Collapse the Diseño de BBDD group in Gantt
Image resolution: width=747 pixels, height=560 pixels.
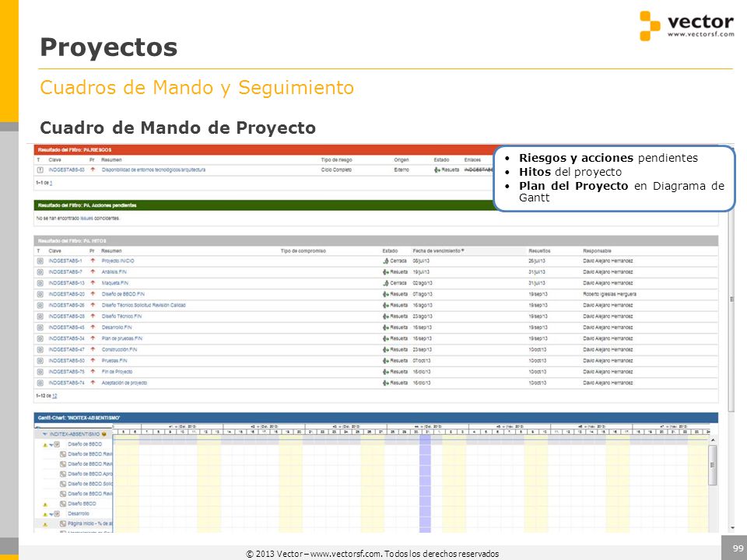[51, 445]
